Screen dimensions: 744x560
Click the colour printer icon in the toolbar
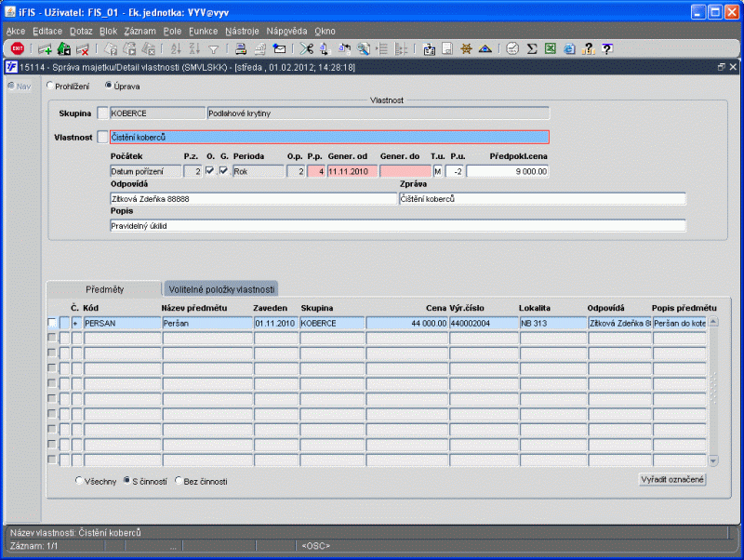pos(241,49)
